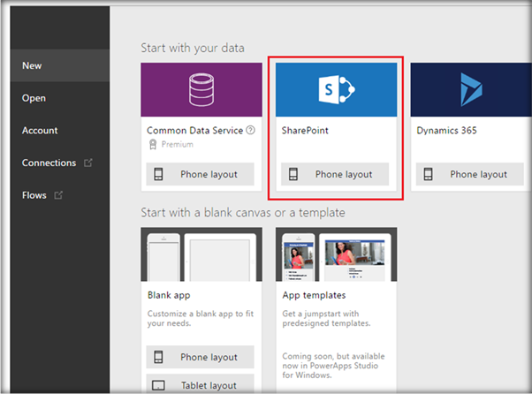Open the Open menu item
Viewport: 532px width, 394px height.
(x=60, y=98)
